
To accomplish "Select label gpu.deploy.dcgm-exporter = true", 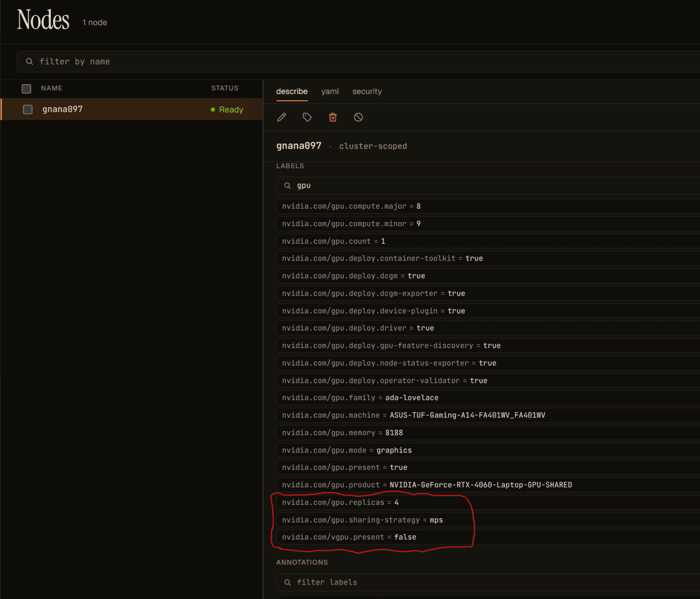I will pos(488,294).
